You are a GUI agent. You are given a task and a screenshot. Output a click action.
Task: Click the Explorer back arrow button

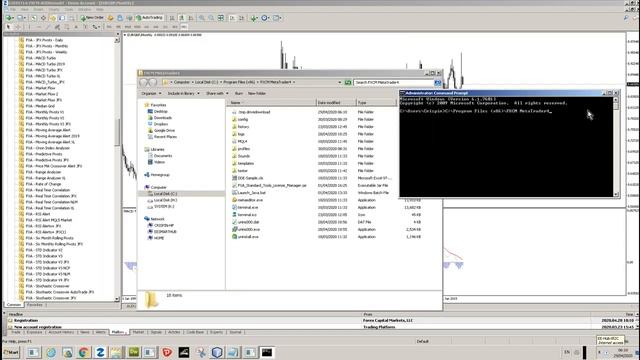[143, 82]
